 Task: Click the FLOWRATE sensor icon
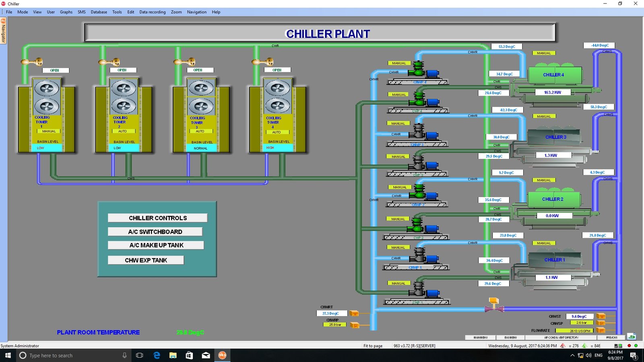pyautogui.click(x=601, y=330)
